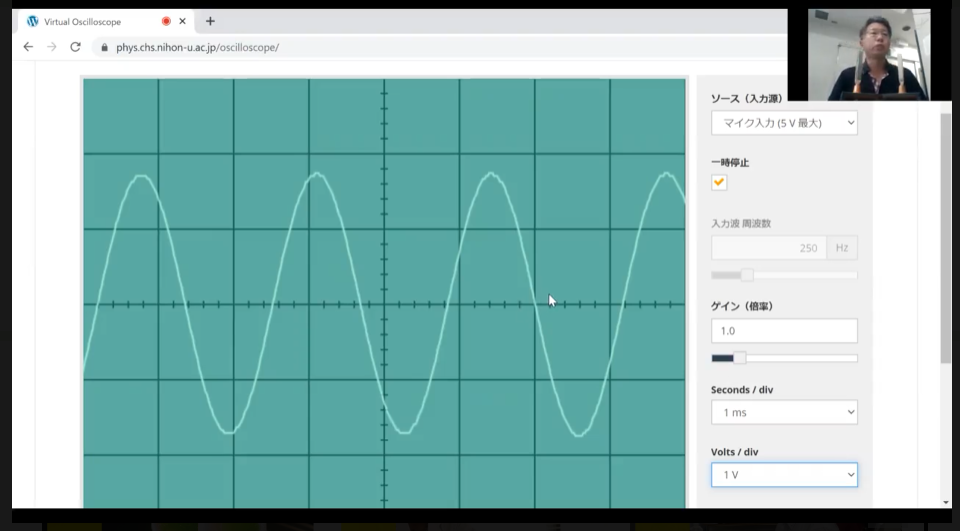Viewport: 960px width, 531px height.
Task: Open the ソース input source dropdown
Action: 784,122
